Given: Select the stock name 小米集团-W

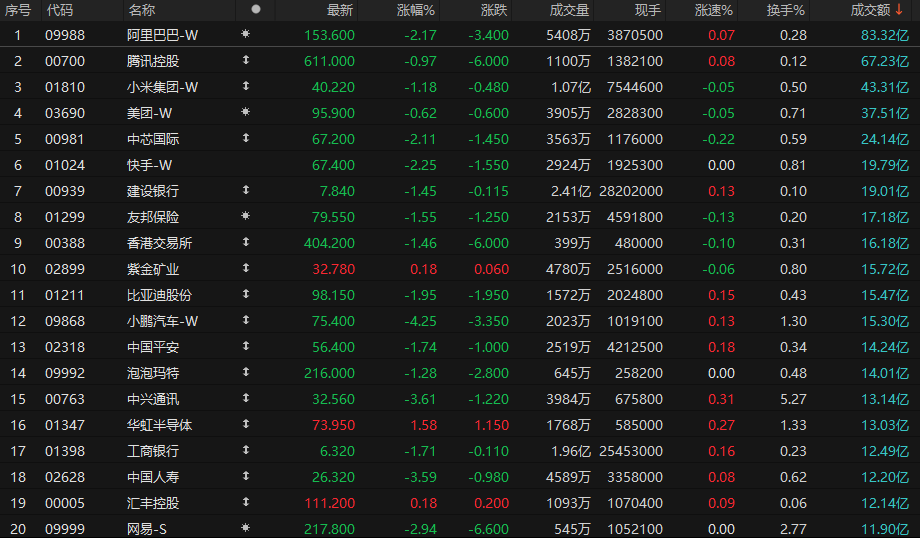Looking at the screenshot, I should click(163, 87).
